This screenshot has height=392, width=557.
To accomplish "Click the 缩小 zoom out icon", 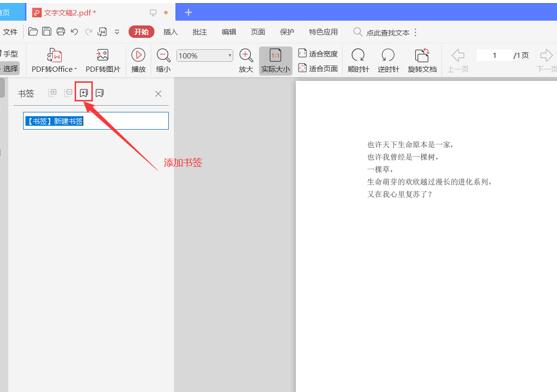I will point(163,55).
